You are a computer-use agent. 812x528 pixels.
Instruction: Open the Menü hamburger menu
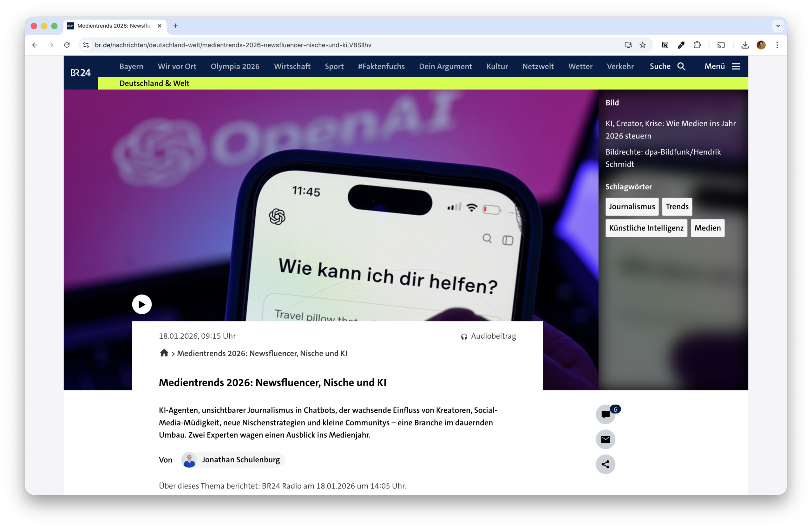736,66
